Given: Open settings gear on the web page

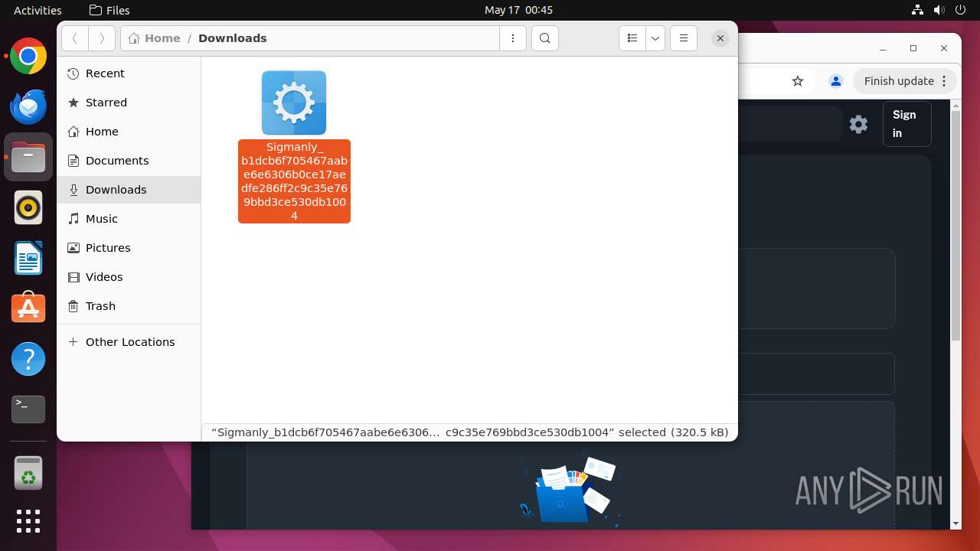Looking at the screenshot, I should (x=858, y=124).
